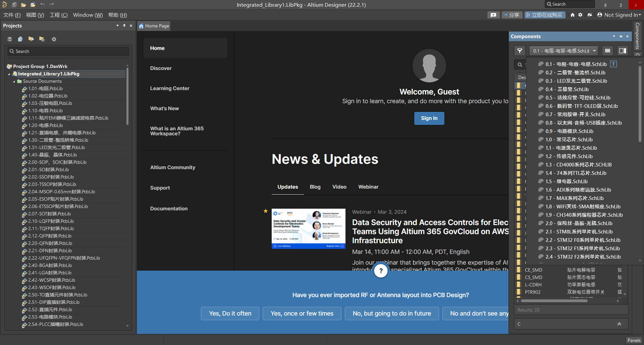Switch to the Webinar tab under News
The width and height of the screenshot is (644, 345).
[x=368, y=187]
